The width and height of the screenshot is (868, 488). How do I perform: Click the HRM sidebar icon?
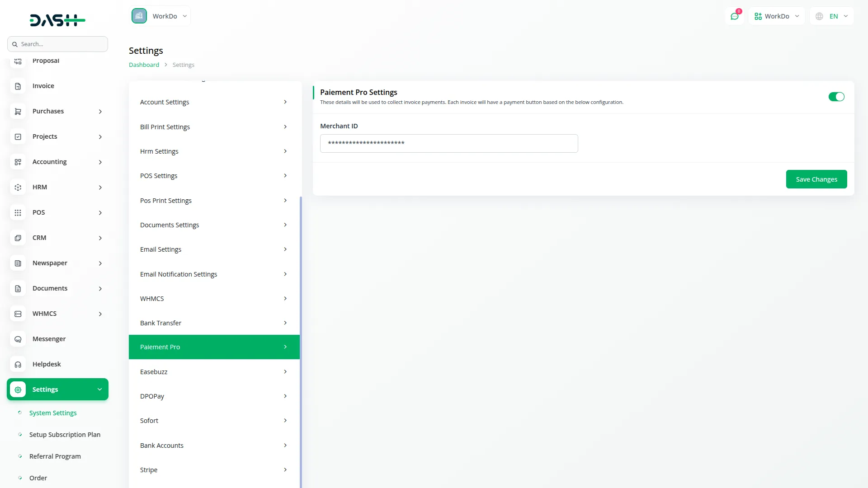coord(18,187)
